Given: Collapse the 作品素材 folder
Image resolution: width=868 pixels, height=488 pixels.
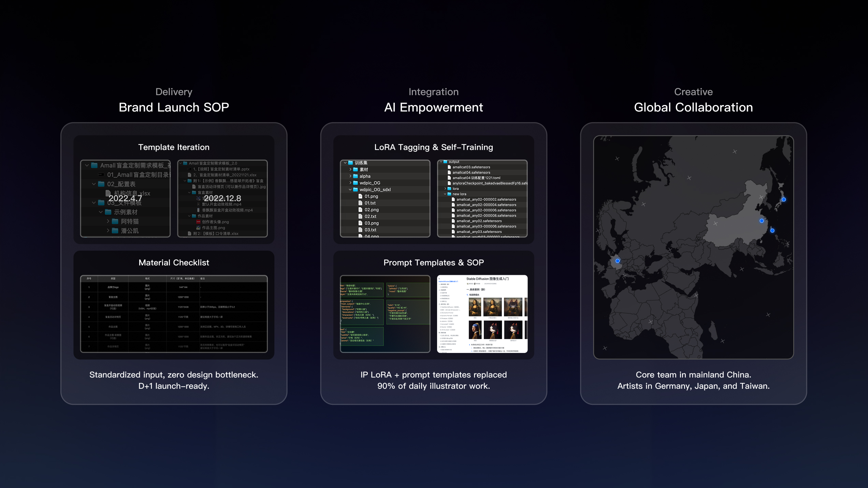Looking at the screenshot, I should pyautogui.click(x=189, y=216).
